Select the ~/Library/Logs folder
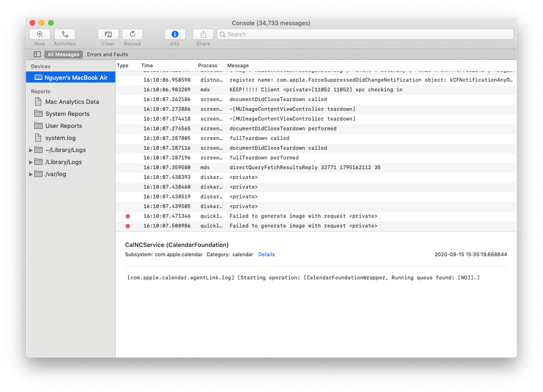Image resolution: width=543 pixels, height=392 pixels. (x=65, y=150)
